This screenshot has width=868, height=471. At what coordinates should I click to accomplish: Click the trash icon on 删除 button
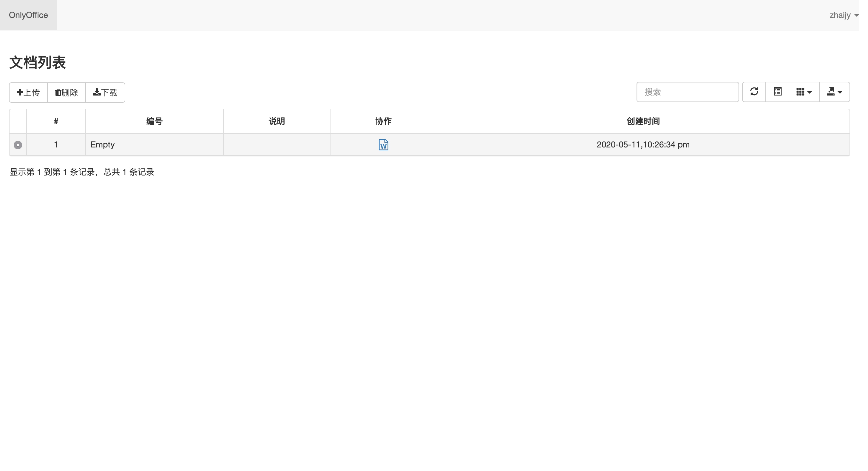(x=58, y=93)
